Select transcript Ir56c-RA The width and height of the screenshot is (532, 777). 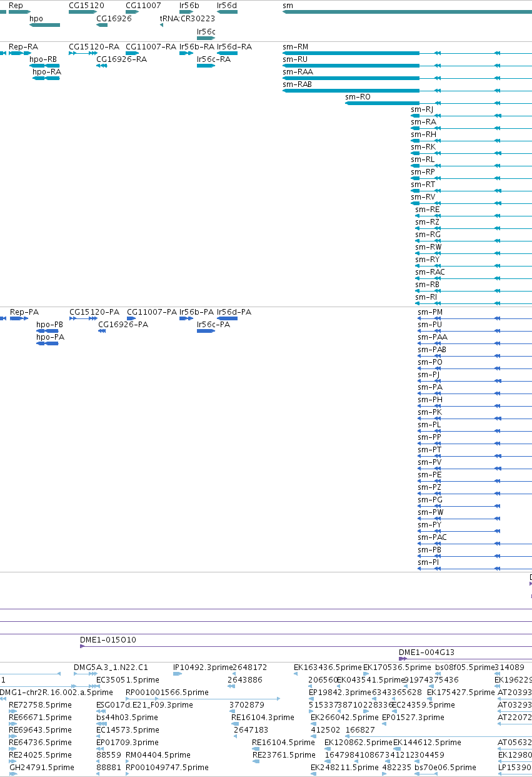213,59
